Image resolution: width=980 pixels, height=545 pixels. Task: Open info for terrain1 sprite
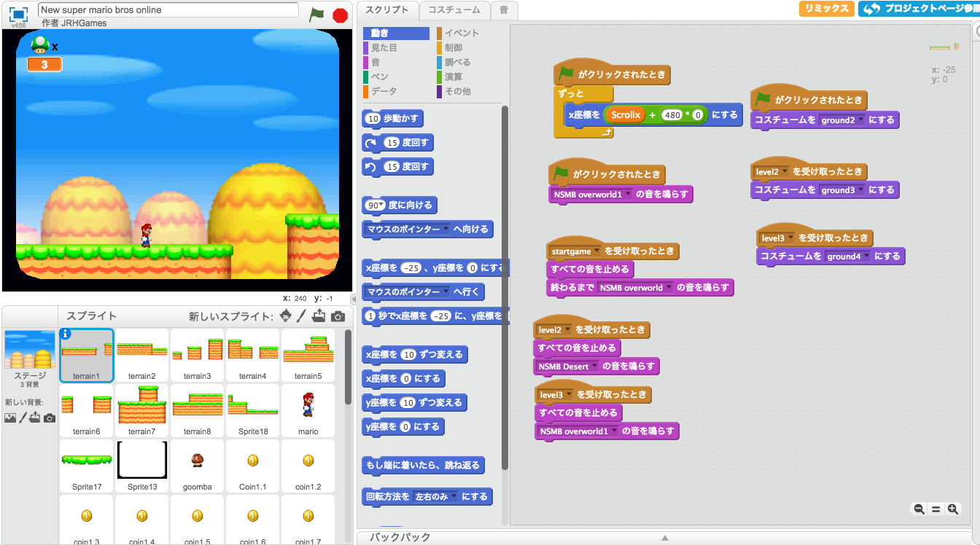(66, 334)
